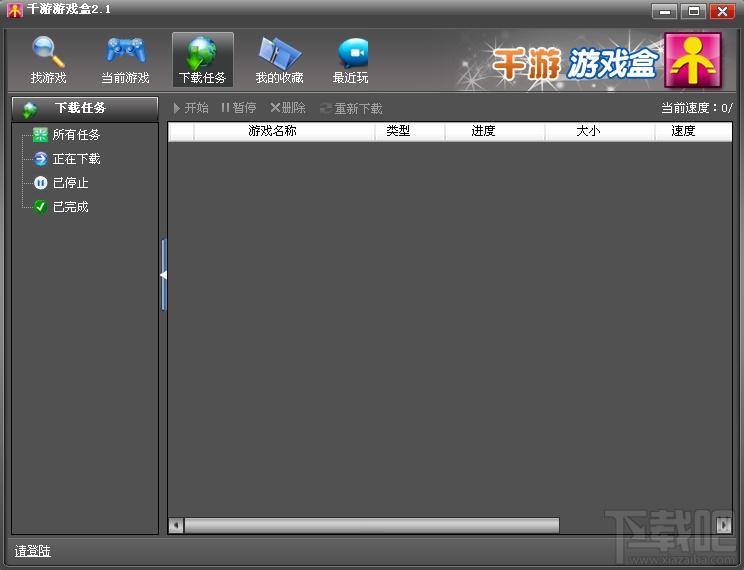Select 正在下载 in the task tree

(75, 159)
